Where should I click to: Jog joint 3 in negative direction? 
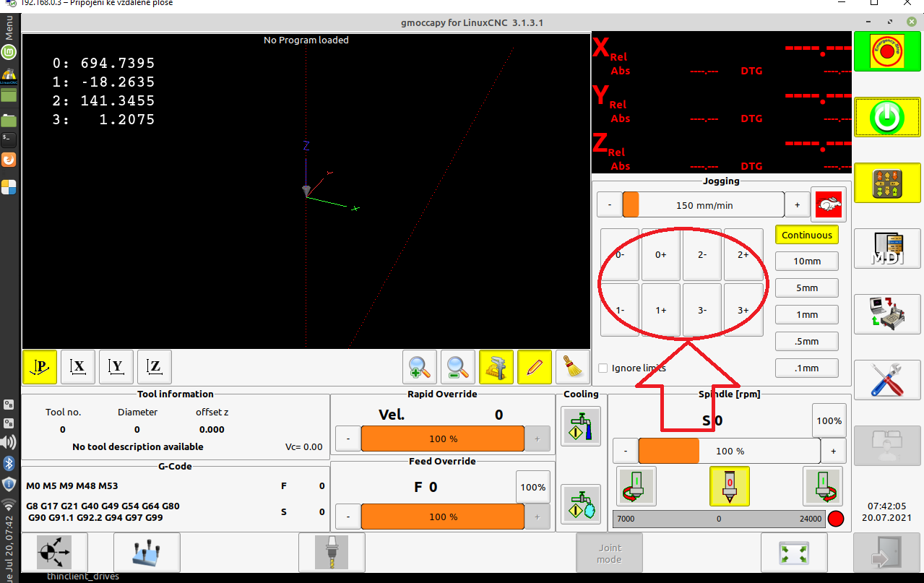pyautogui.click(x=702, y=310)
